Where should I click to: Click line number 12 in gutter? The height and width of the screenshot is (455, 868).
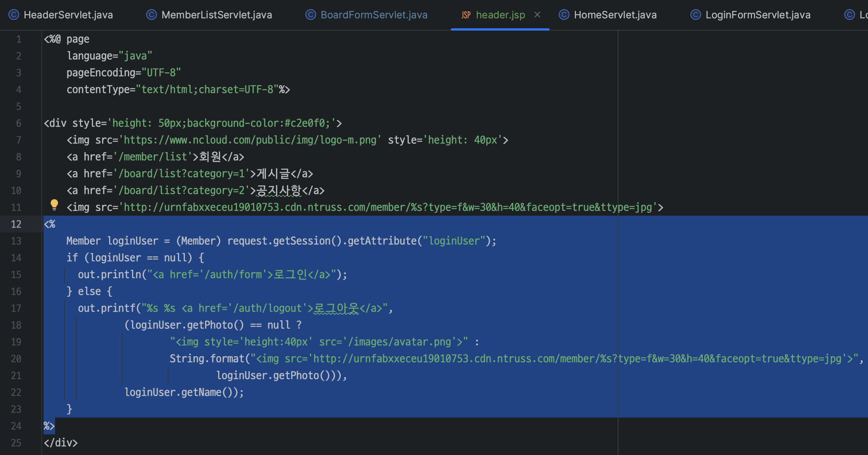[x=16, y=224]
